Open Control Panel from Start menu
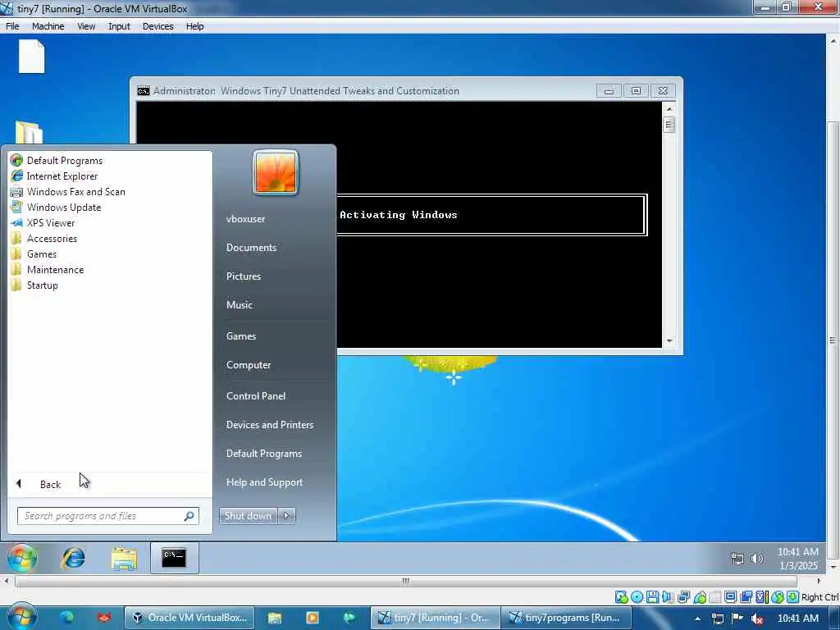This screenshot has width=840, height=630. tap(256, 396)
